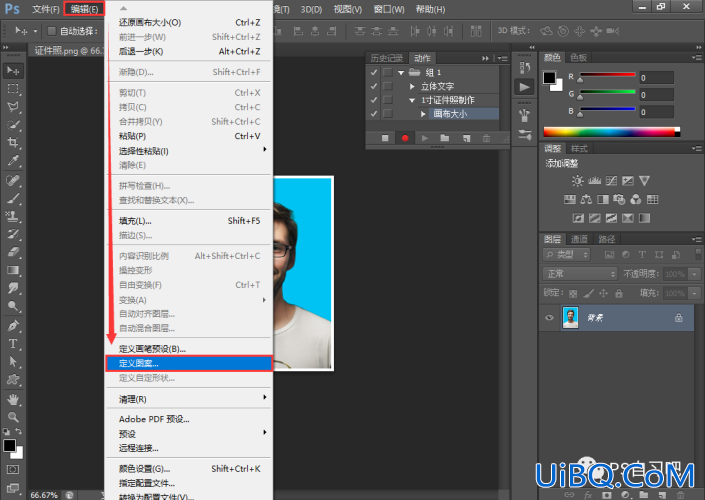This screenshot has width=705, height=500.
Task: Click the create new set folder icon
Action: tap(445, 138)
